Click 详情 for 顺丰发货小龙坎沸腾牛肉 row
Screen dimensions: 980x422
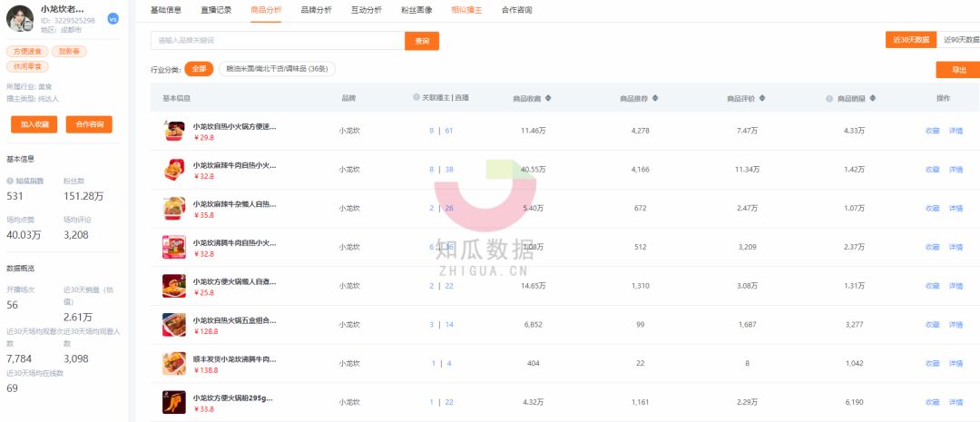coord(955,363)
